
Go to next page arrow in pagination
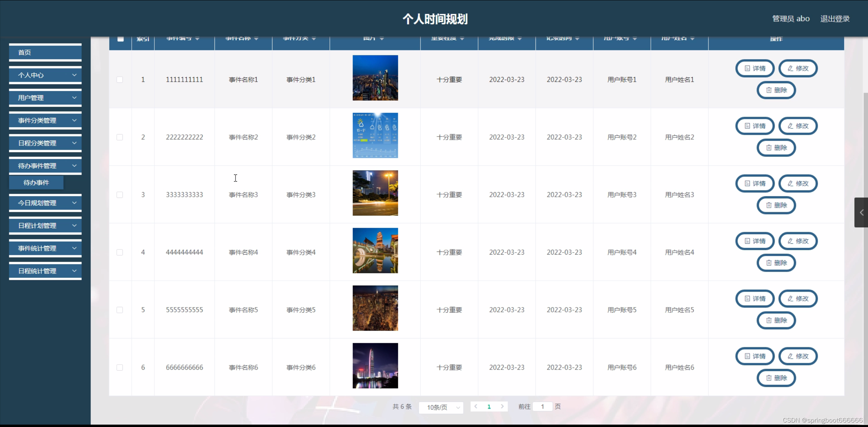click(x=502, y=406)
